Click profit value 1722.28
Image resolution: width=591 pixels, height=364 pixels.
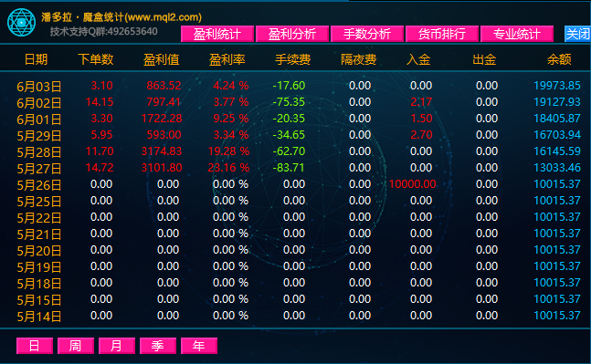[162, 119]
